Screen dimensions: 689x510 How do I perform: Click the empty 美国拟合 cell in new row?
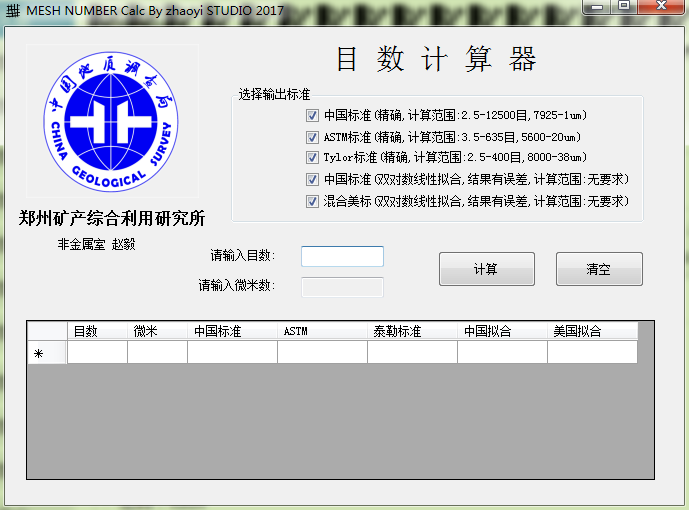point(593,352)
